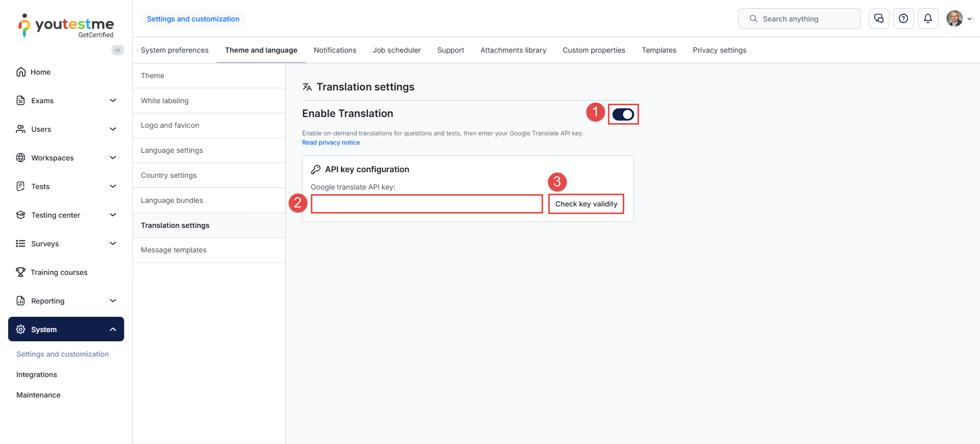Click the Testing center graduation cap icon
Screen dimensions: 980x444
pos(21,215)
